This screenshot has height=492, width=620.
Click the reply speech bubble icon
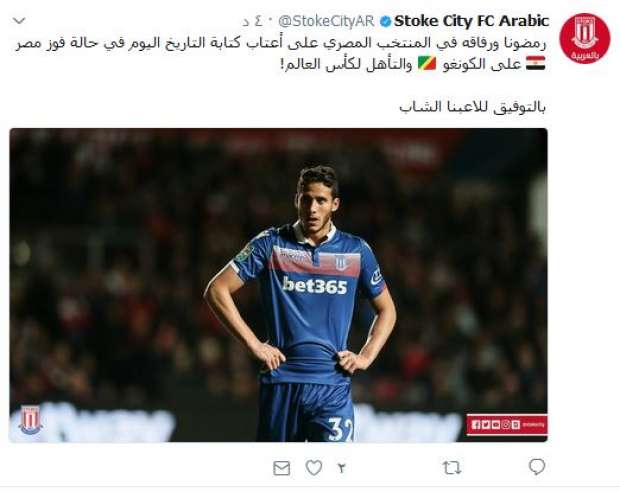tap(537, 467)
